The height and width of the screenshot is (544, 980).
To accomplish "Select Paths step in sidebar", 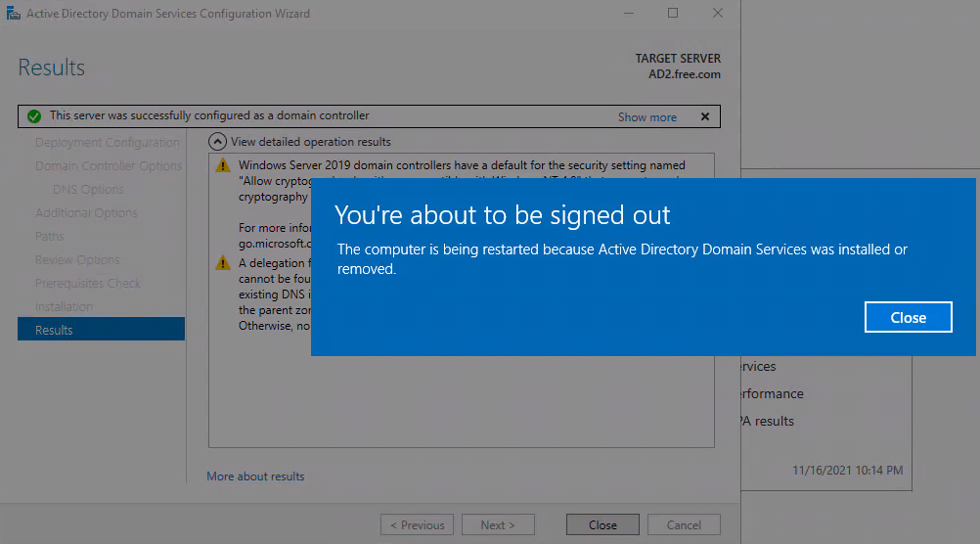I will click(x=49, y=237).
